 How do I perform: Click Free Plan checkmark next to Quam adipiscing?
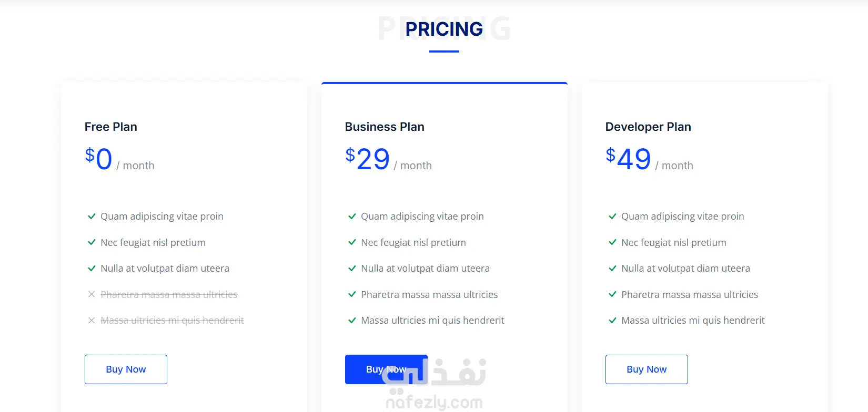click(92, 216)
